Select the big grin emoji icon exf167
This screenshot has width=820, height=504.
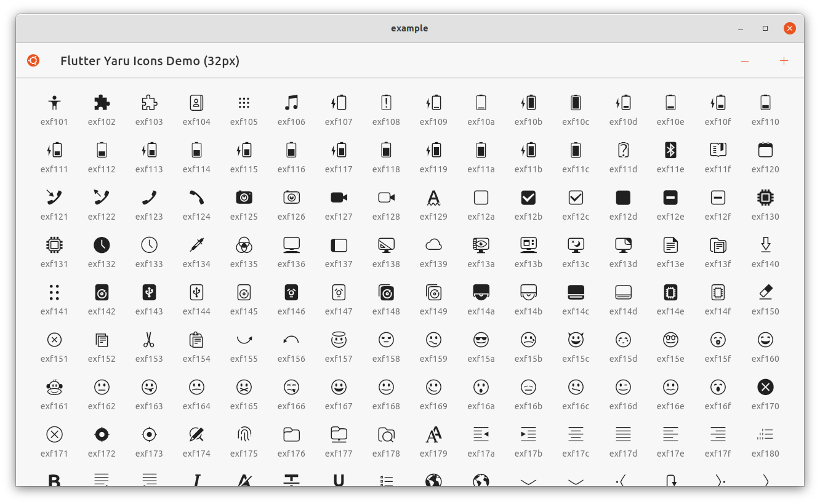(339, 386)
